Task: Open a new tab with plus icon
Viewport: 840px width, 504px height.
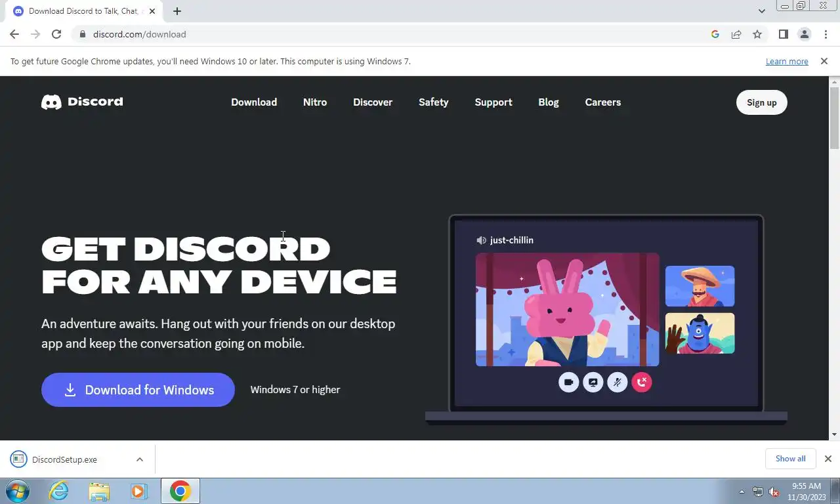Action: coord(177,11)
